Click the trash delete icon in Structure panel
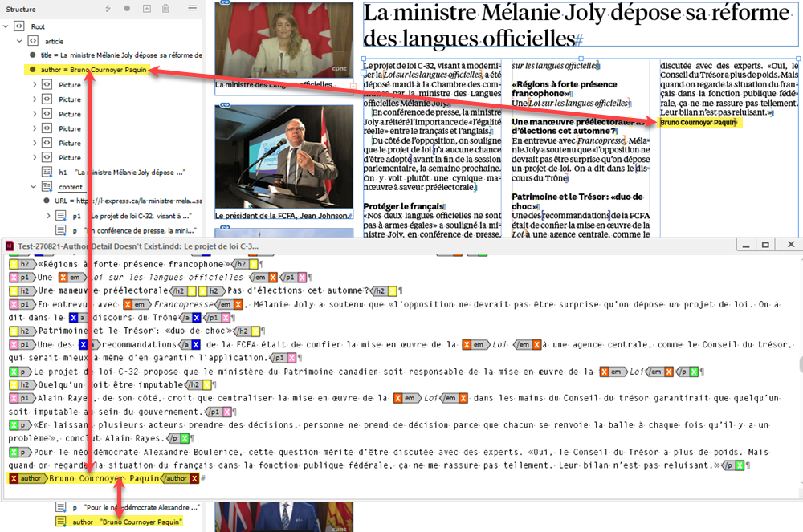This screenshot has width=803, height=532. [x=165, y=9]
